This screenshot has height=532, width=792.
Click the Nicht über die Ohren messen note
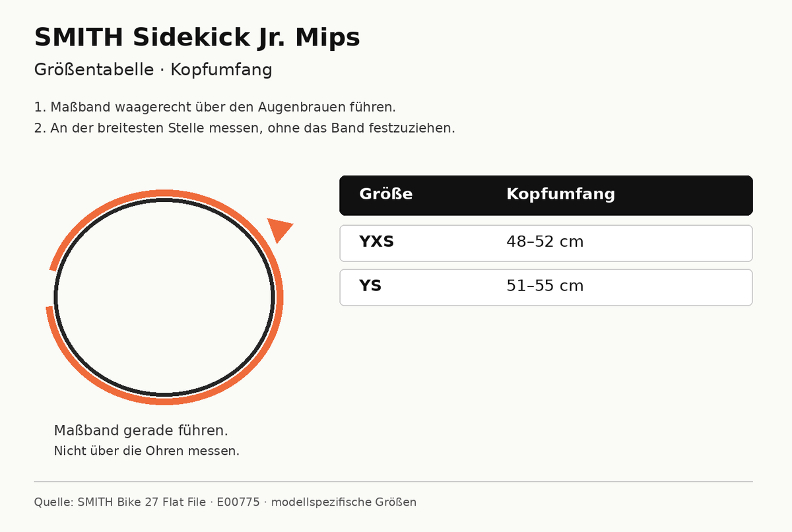[x=147, y=451]
